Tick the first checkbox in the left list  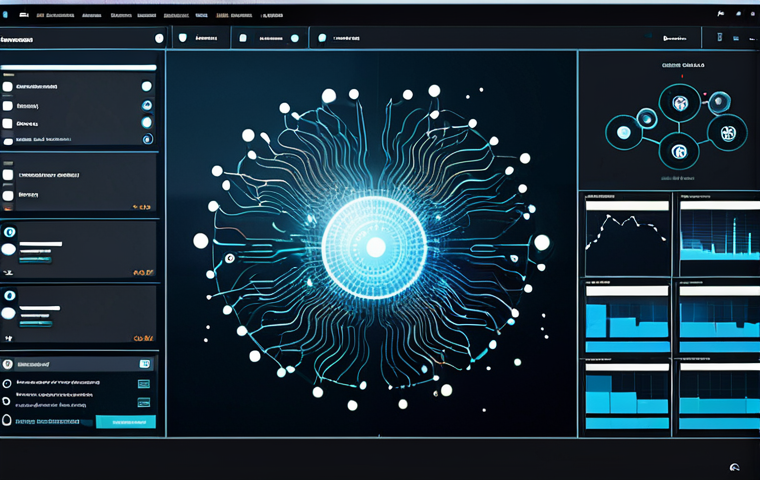pyautogui.click(x=8, y=87)
